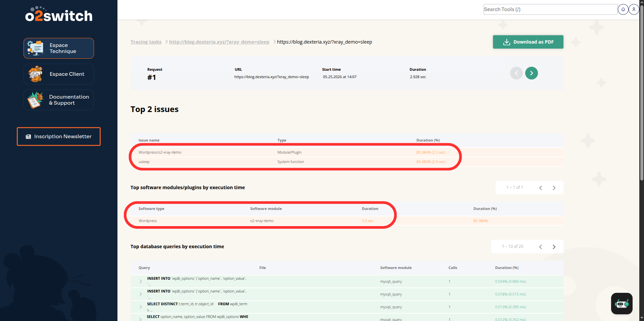This screenshot has width=644, height=321.
Task: Click the Calls column header
Action: click(x=453, y=268)
